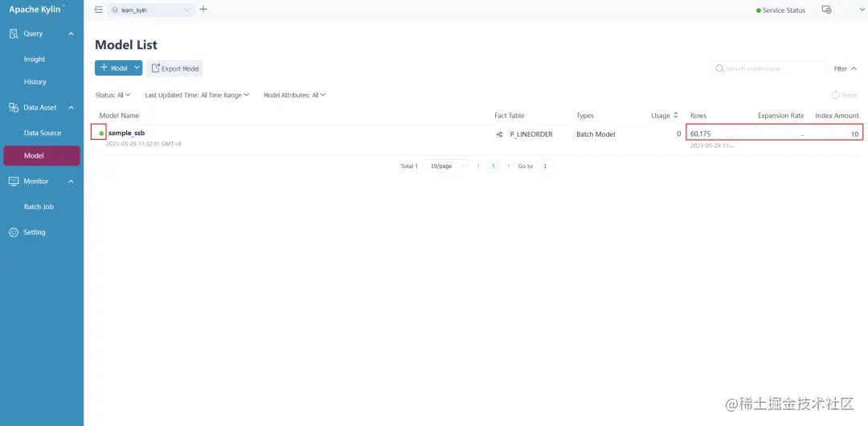Collapse the Monitor section
868x426 pixels.
[x=71, y=181]
